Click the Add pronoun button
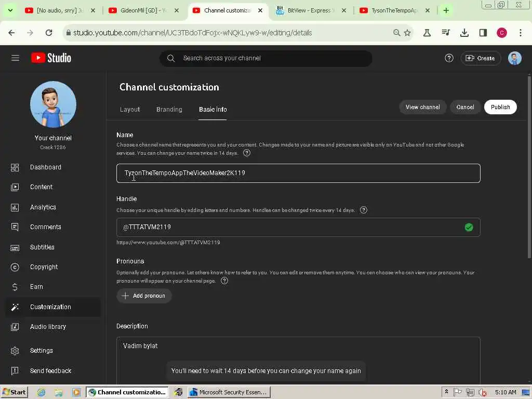Image resolution: width=532 pixels, height=399 pixels. [x=144, y=296]
